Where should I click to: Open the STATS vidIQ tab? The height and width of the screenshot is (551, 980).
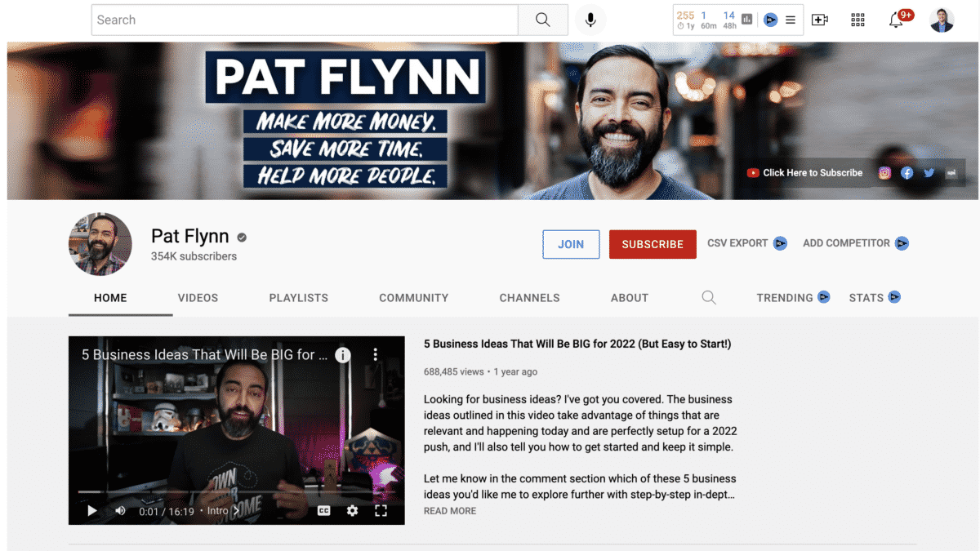click(x=875, y=298)
